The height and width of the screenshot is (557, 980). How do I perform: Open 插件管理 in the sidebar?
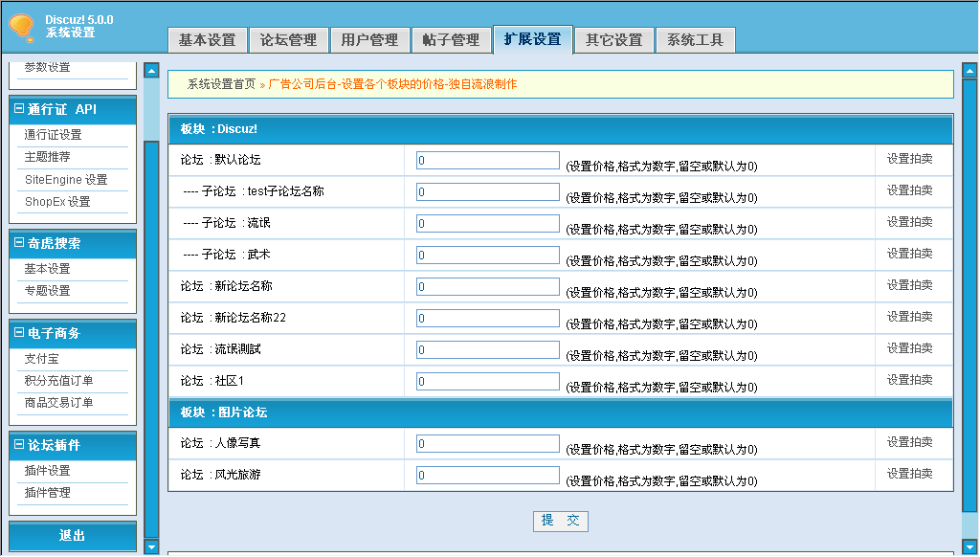[x=47, y=493]
